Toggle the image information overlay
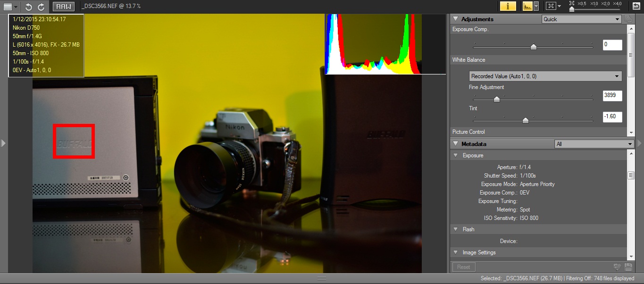Image resolution: width=644 pixels, height=284 pixels. pyautogui.click(x=508, y=6)
